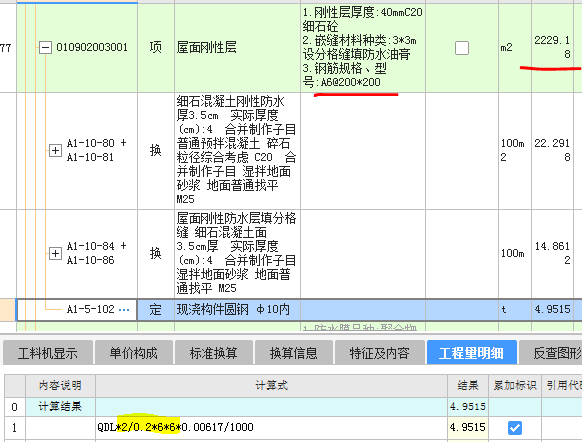
Task: Click the result 4.9515 in row 1
Action: tap(468, 428)
